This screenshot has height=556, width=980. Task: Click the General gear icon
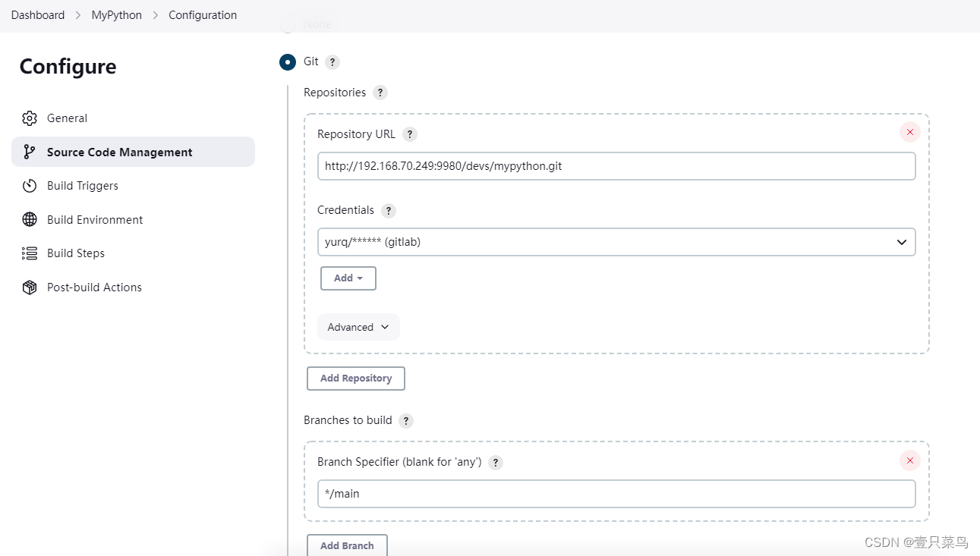point(30,118)
